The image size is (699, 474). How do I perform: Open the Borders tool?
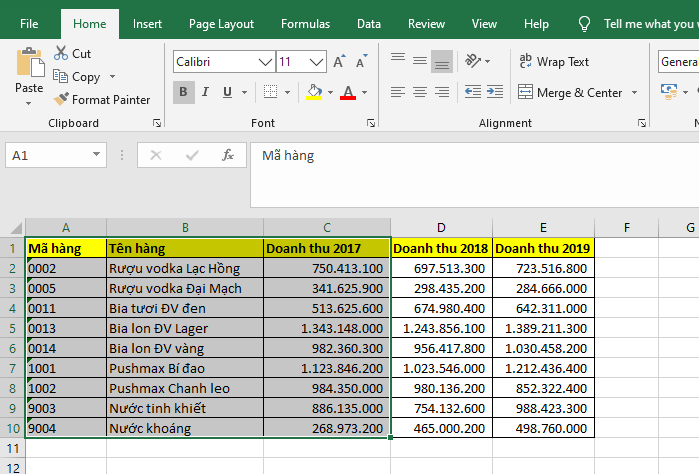[271, 93]
